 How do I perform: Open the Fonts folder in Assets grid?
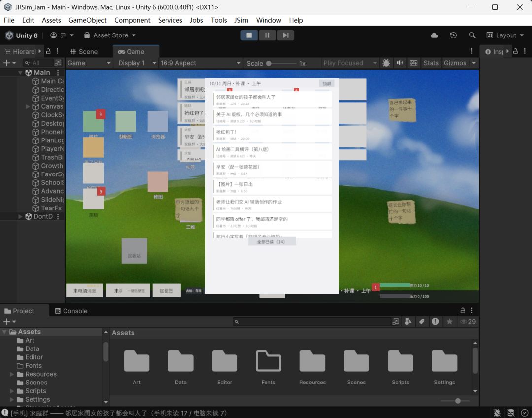tap(268, 368)
